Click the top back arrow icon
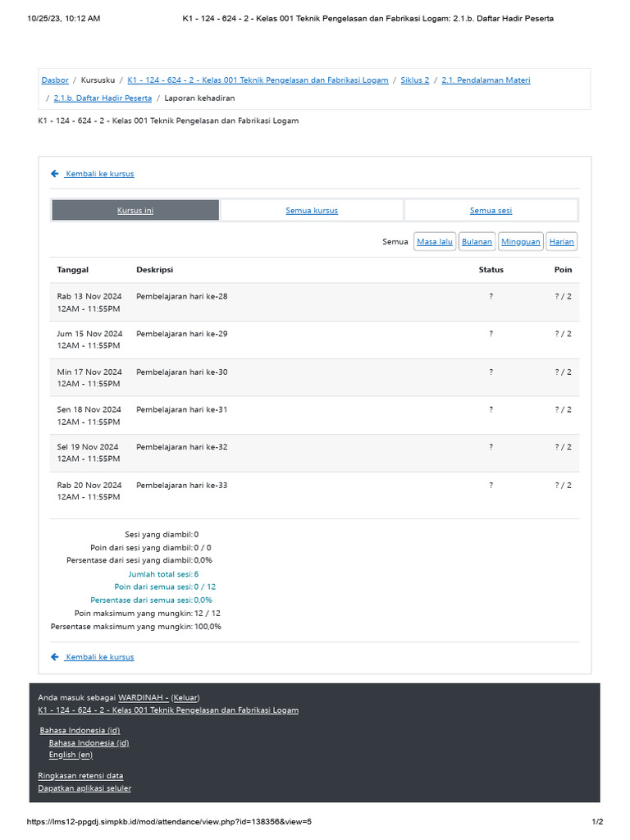630x840 pixels. click(55, 174)
